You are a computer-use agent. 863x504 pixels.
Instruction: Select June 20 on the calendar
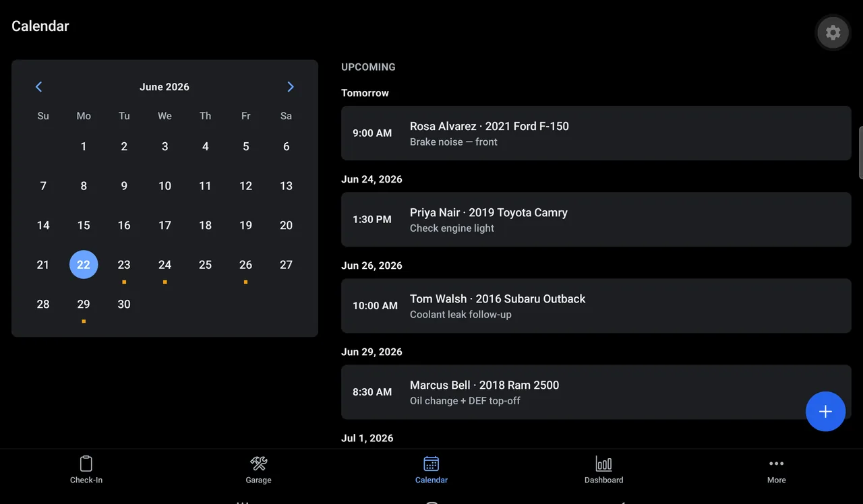(x=286, y=226)
